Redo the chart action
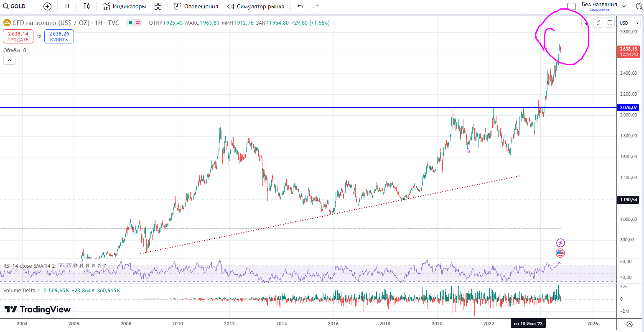Screen dimensions: 644x332 pos(316,6)
